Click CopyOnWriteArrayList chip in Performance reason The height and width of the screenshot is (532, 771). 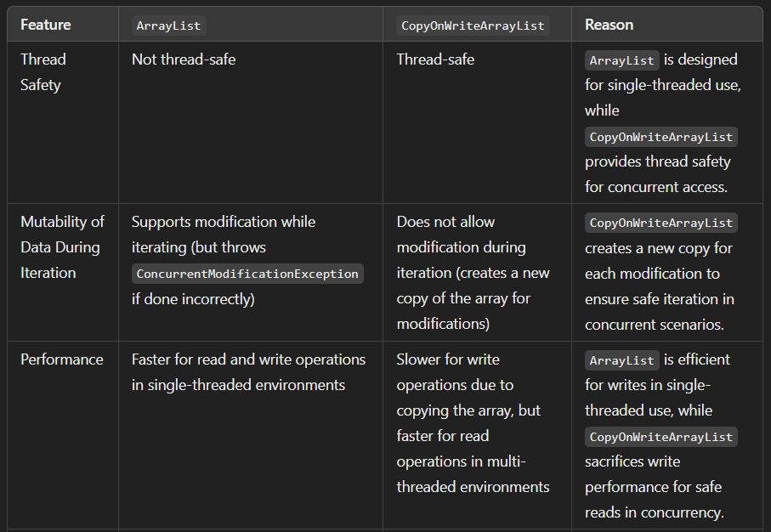[660, 437]
